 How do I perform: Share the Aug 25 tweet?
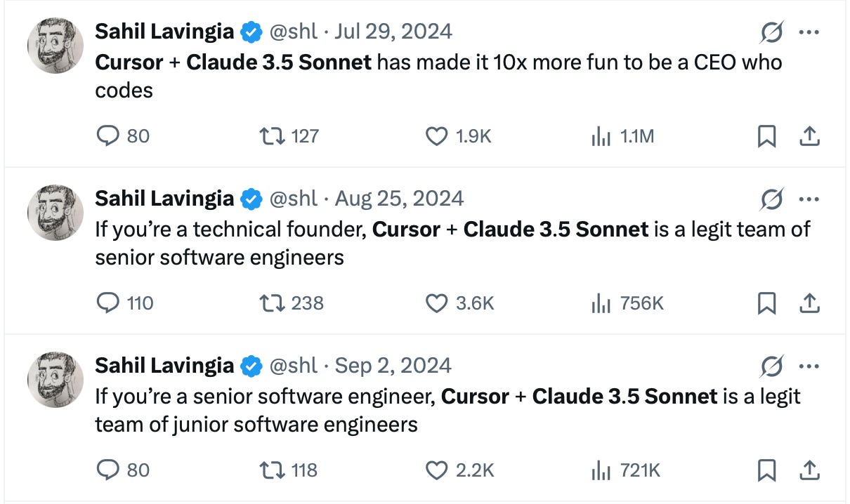coord(809,303)
